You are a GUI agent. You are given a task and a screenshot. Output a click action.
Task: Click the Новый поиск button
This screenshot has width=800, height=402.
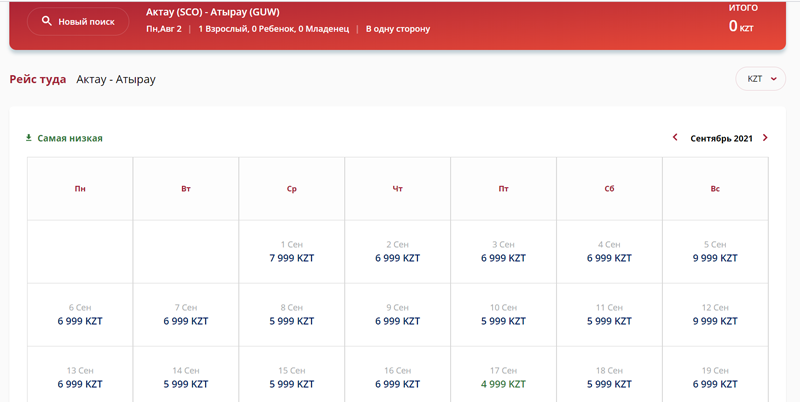tap(78, 21)
